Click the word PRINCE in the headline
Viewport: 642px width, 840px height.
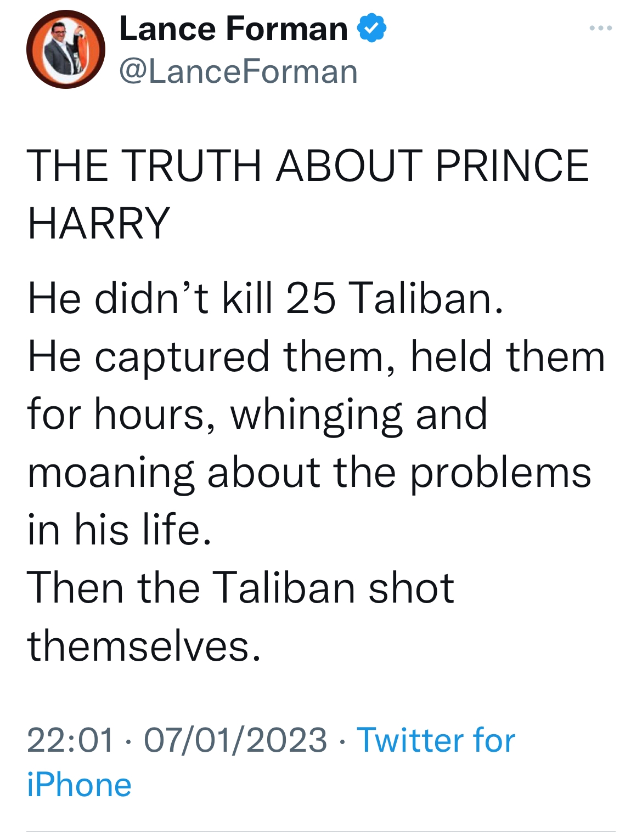tap(513, 166)
